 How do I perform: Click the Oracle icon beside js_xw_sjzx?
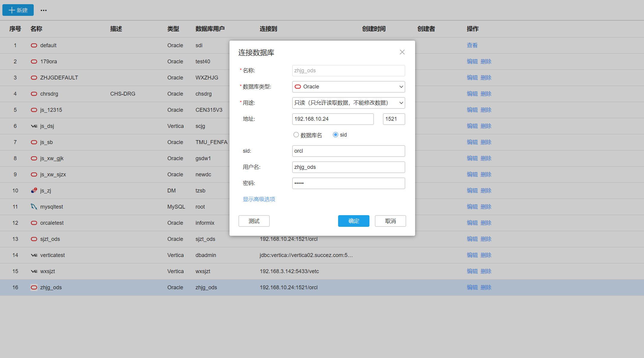pyautogui.click(x=34, y=175)
